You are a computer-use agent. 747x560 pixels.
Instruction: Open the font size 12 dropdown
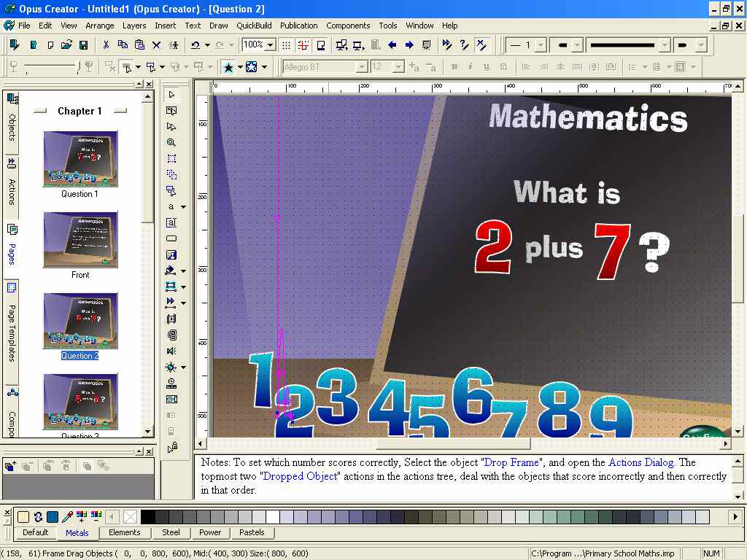click(399, 67)
